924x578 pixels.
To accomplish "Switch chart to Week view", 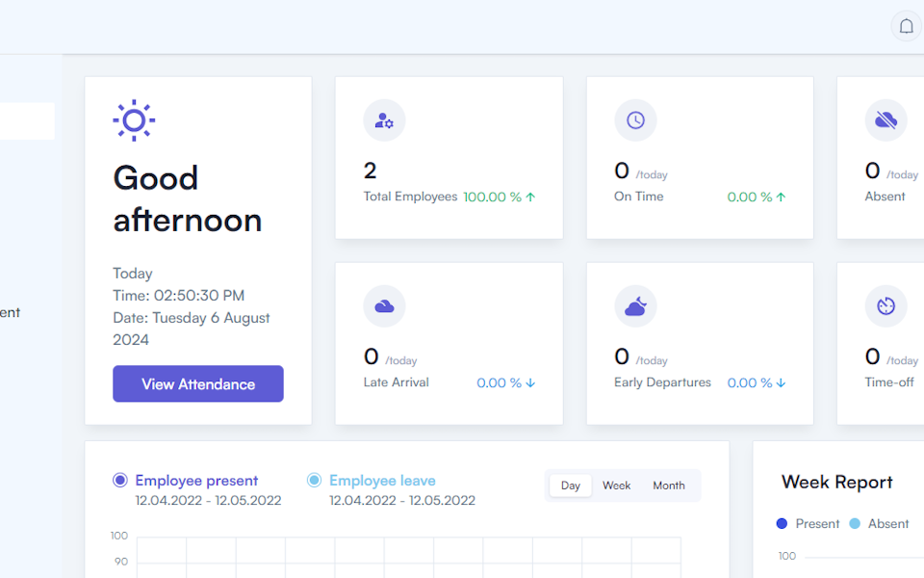I will pyautogui.click(x=616, y=486).
